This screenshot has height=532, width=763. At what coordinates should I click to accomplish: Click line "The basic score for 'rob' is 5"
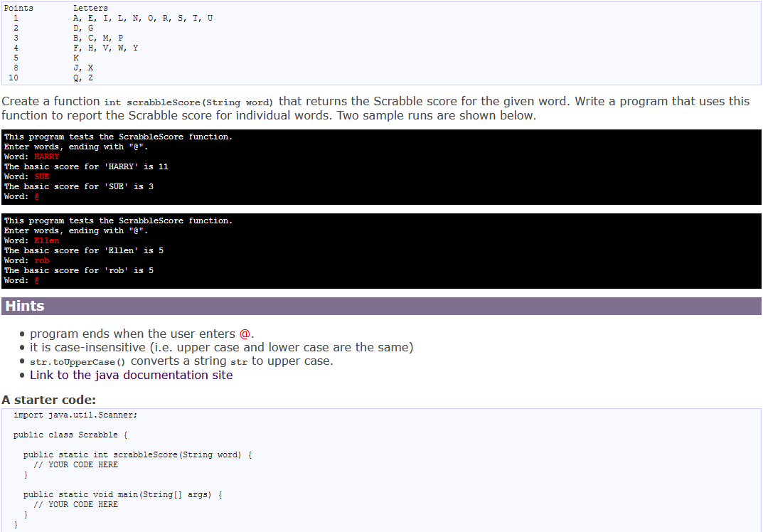click(79, 271)
